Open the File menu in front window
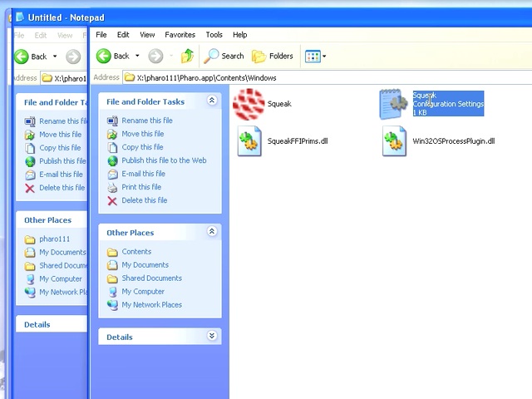Screen dimensions: 532x399 coord(101,35)
